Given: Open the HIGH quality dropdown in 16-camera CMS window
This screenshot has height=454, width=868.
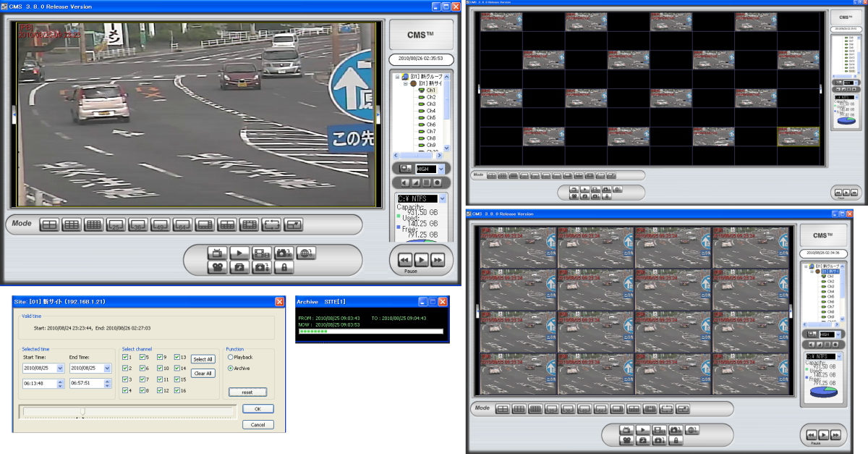Looking at the screenshot, I should [x=838, y=335].
